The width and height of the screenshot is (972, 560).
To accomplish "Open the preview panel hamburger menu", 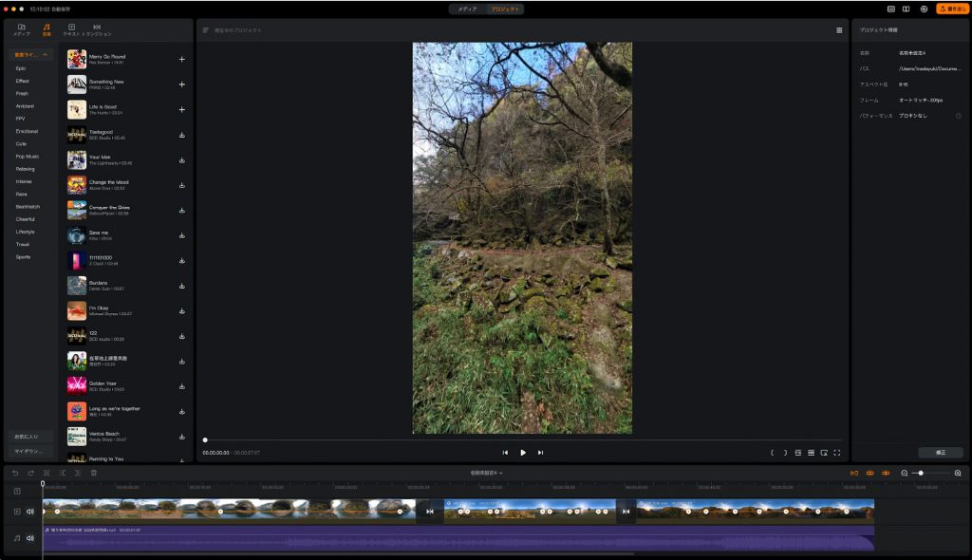I will [x=839, y=30].
